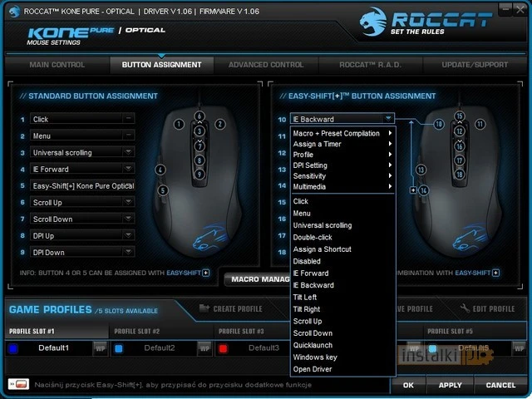Open dropdown for button 3 Universal scrolling
Image resolution: width=532 pixels, height=399 pixels.
coord(129,153)
